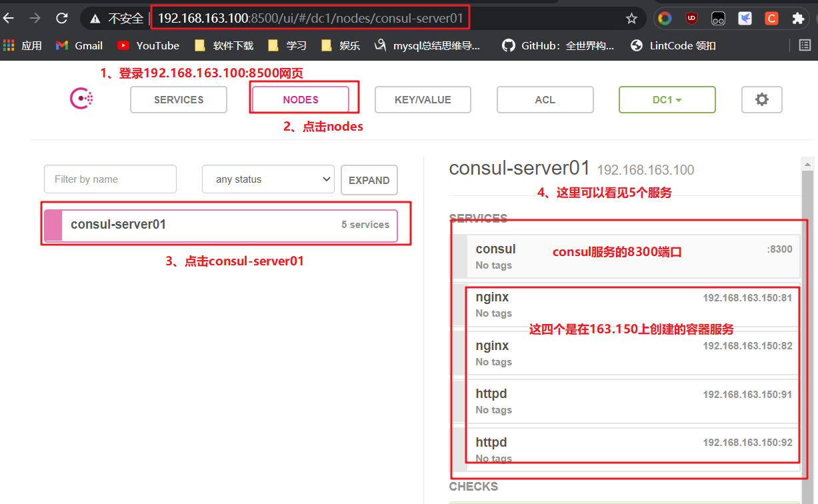This screenshot has width=818, height=504.
Task: Open the mysql总结思维导 bookmark
Action: pyautogui.click(x=427, y=45)
